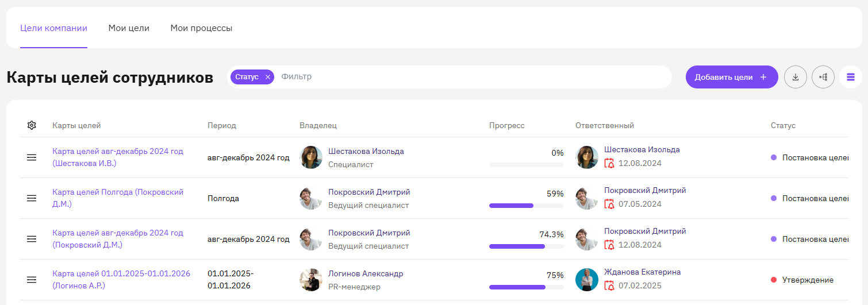
Task: Remove the Статус filter chip
Action: 267,77
